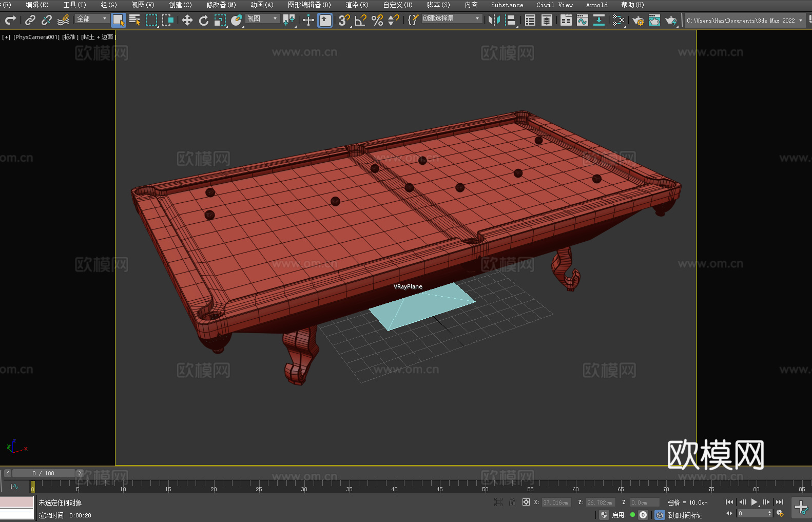
Task: Open the Schematic View icon
Action: (x=618, y=20)
